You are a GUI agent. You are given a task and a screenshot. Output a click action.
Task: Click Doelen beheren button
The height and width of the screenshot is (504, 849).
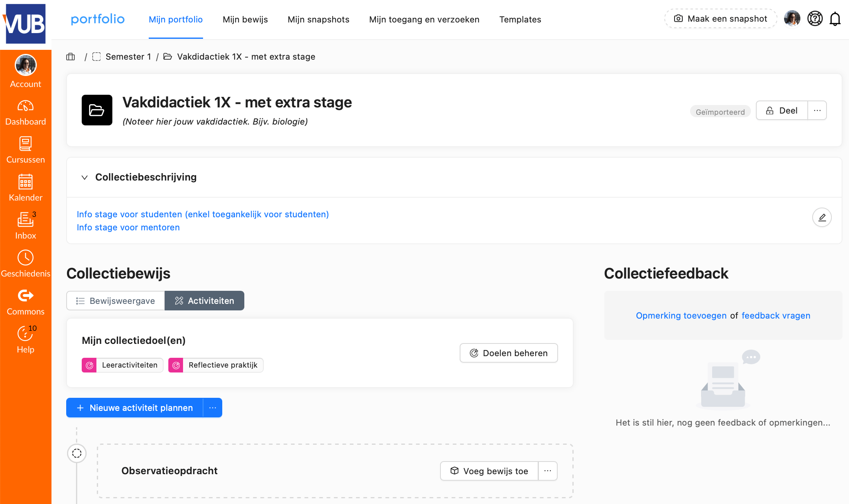point(509,353)
